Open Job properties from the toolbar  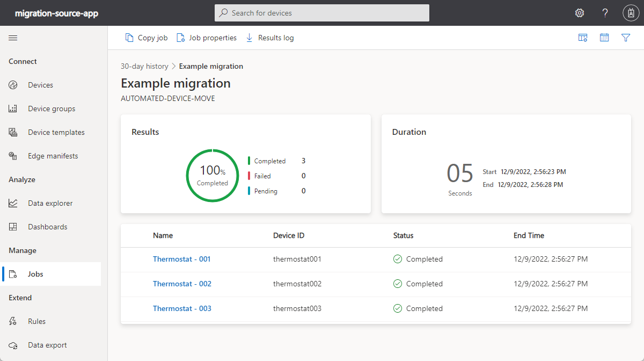click(207, 38)
